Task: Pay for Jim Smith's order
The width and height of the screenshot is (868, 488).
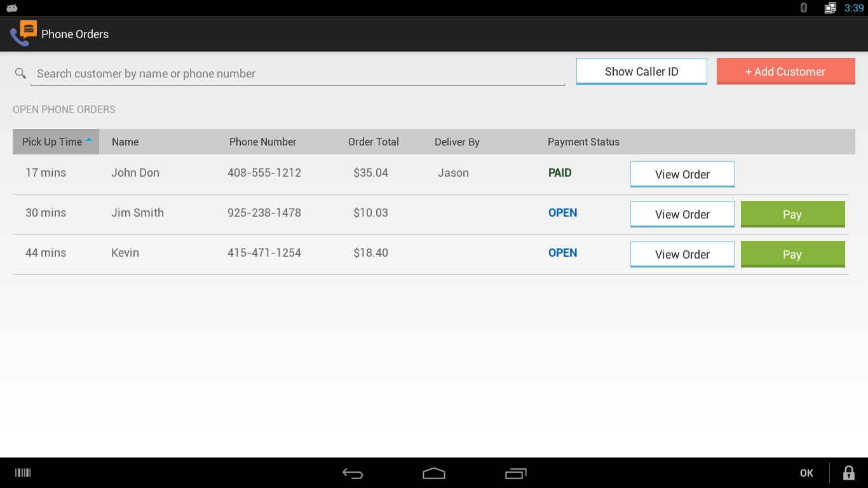Action: [793, 215]
